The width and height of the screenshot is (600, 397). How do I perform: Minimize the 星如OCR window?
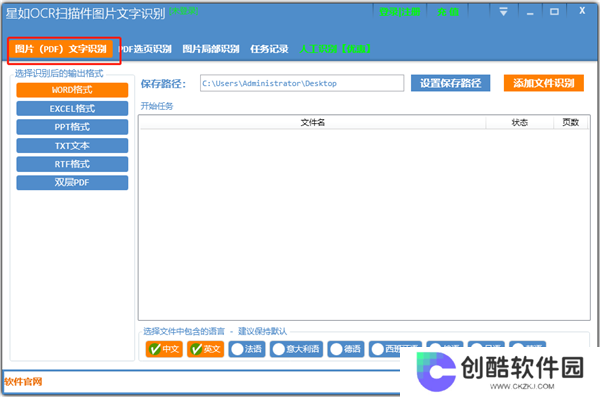530,12
